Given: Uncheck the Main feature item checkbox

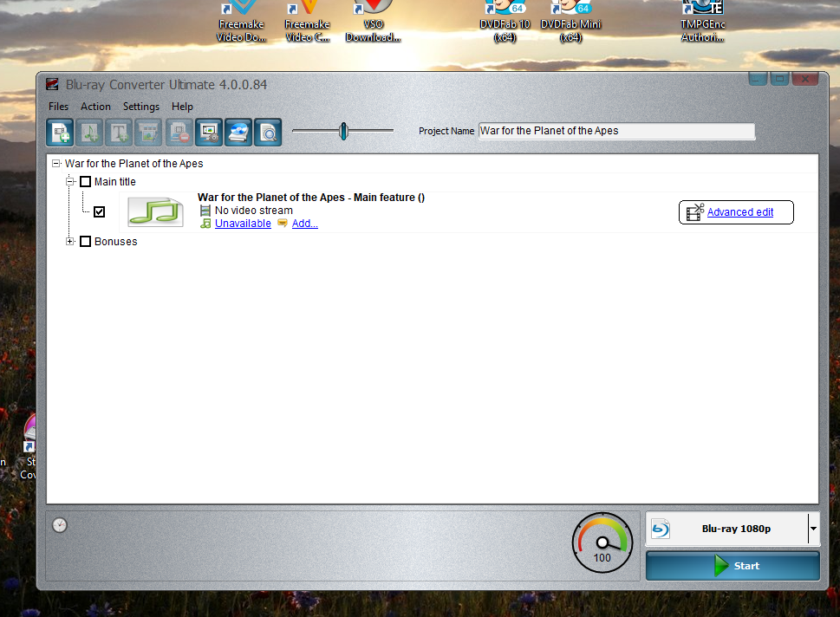Looking at the screenshot, I should tap(99, 211).
